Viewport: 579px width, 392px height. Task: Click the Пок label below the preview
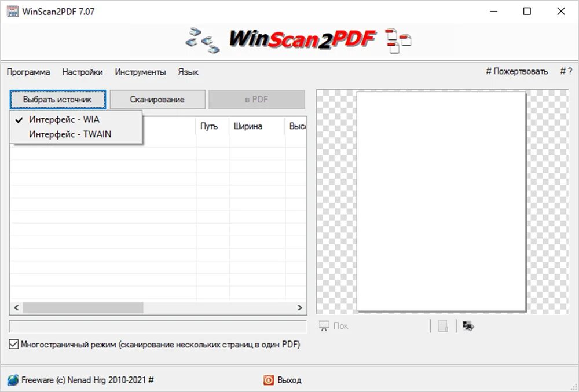340,326
